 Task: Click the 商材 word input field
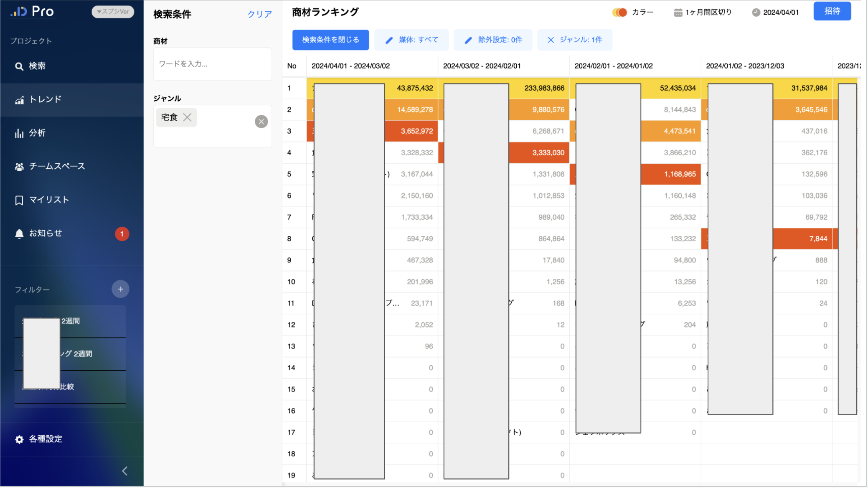[213, 64]
